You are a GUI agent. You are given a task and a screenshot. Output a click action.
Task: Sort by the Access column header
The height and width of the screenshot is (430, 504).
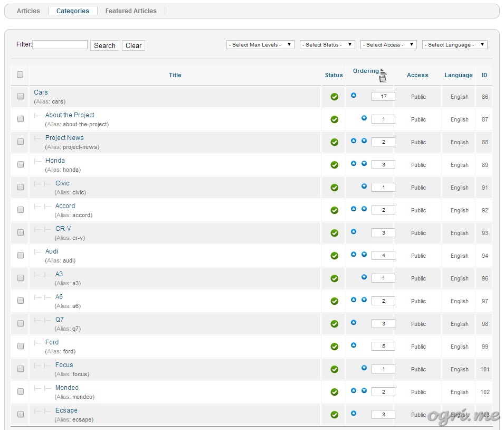pos(417,75)
